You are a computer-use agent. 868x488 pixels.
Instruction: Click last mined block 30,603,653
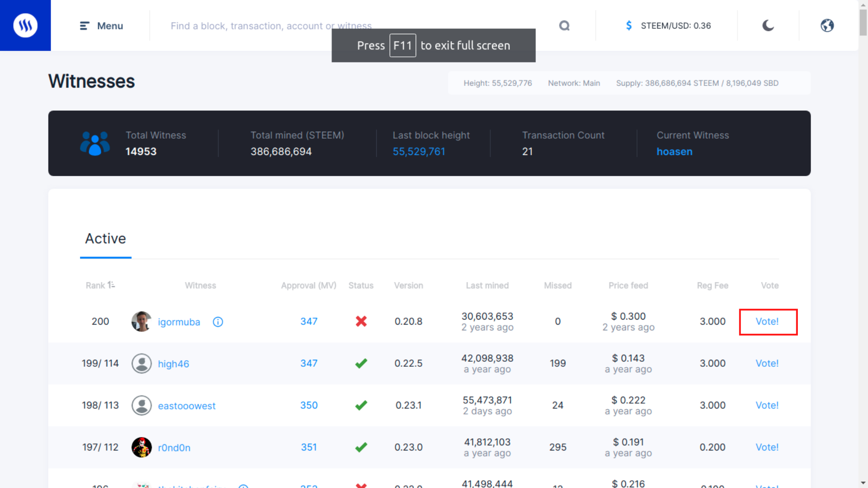tap(487, 316)
